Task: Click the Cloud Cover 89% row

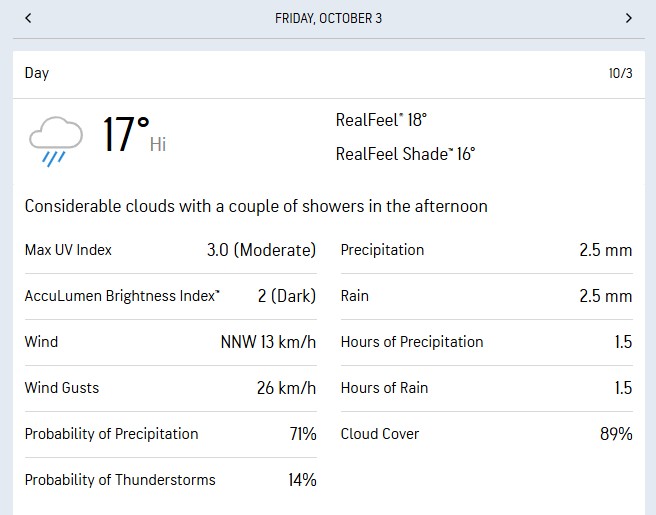Action: (x=486, y=434)
